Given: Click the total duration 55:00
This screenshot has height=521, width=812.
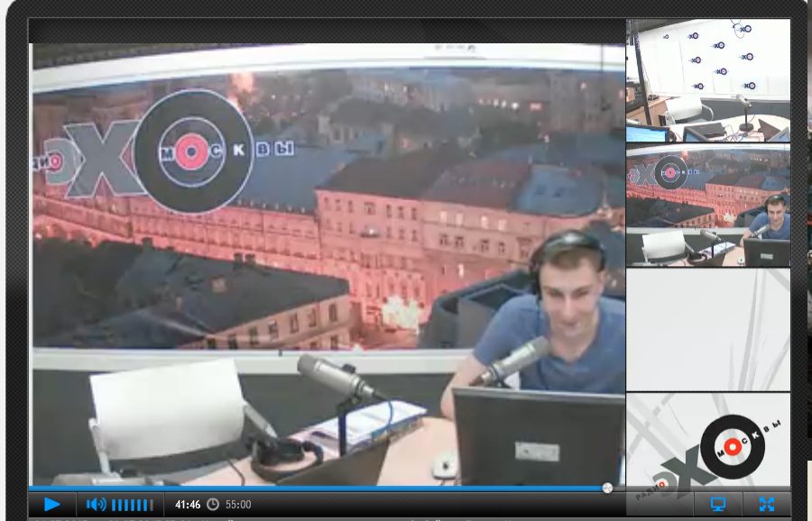Looking at the screenshot, I should tap(238, 505).
